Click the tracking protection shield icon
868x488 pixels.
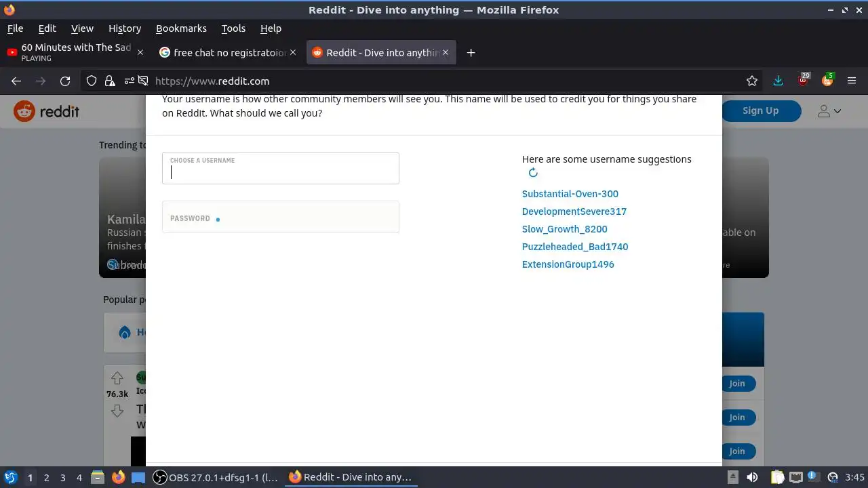coord(92,81)
